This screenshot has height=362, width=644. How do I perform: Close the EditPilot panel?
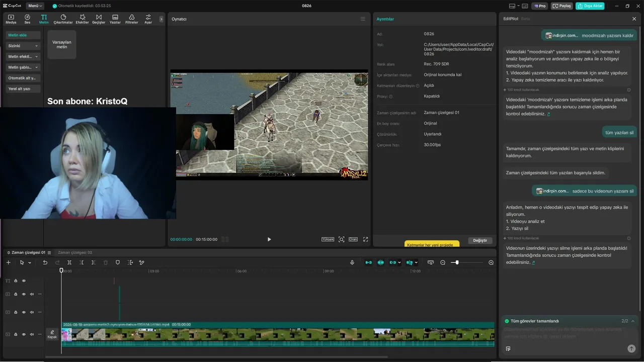pos(634,19)
